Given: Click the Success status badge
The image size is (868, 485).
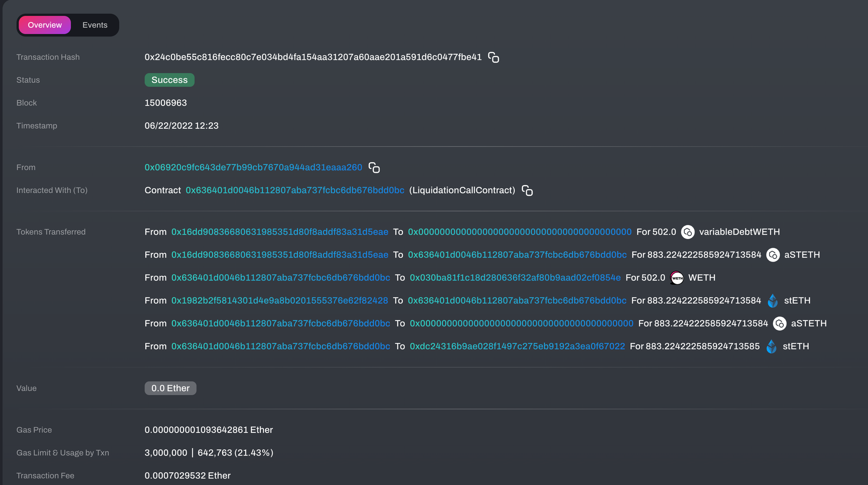Looking at the screenshot, I should point(169,80).
